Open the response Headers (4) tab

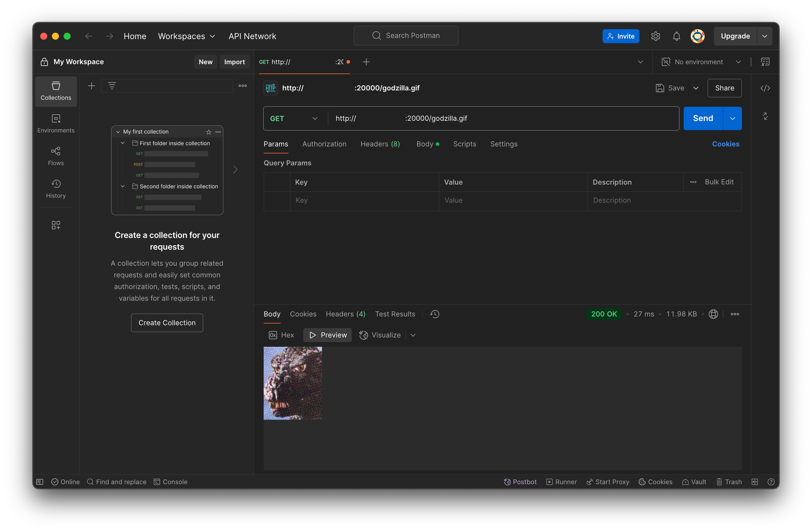(345, 314)
